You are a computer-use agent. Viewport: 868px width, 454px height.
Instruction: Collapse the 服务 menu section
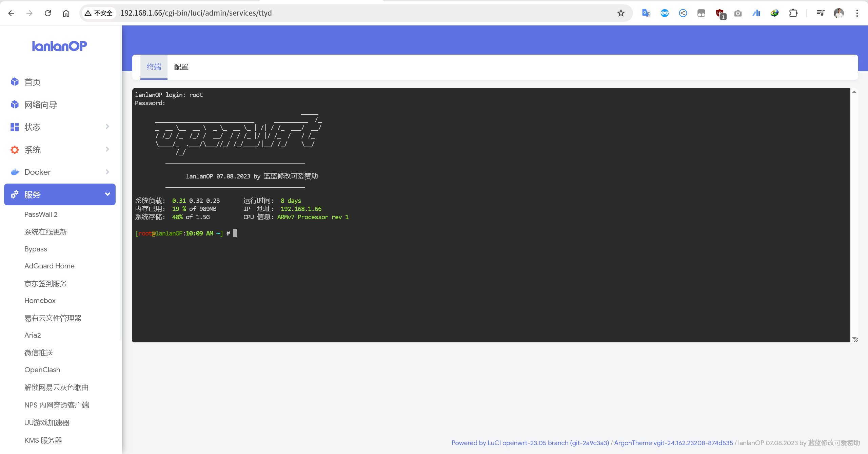pos(107,194)
